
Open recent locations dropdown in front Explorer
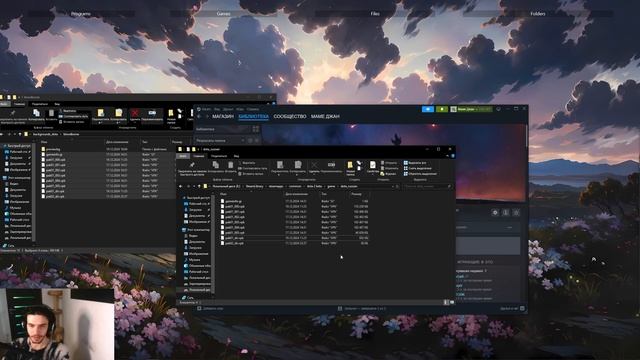pyautogui.click(x=194, y=186)
